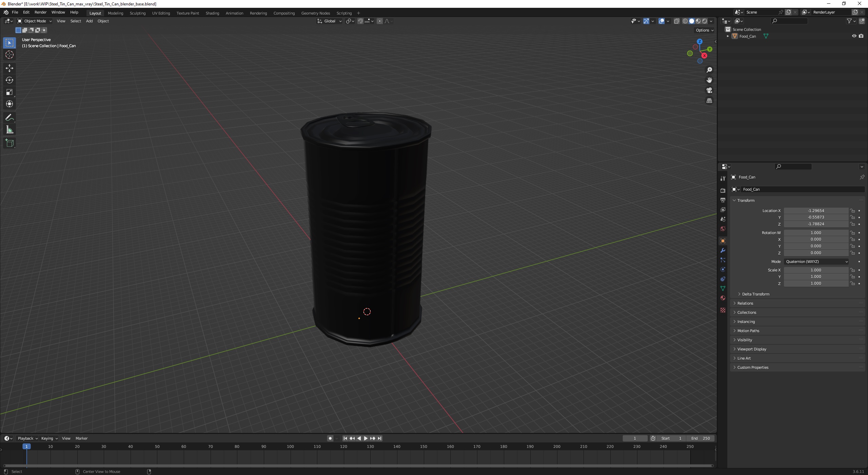Image resolution: width=868 pixels, height=475 pixels.
Task: Toggle auto keying record button
Action: click(330, 438)
